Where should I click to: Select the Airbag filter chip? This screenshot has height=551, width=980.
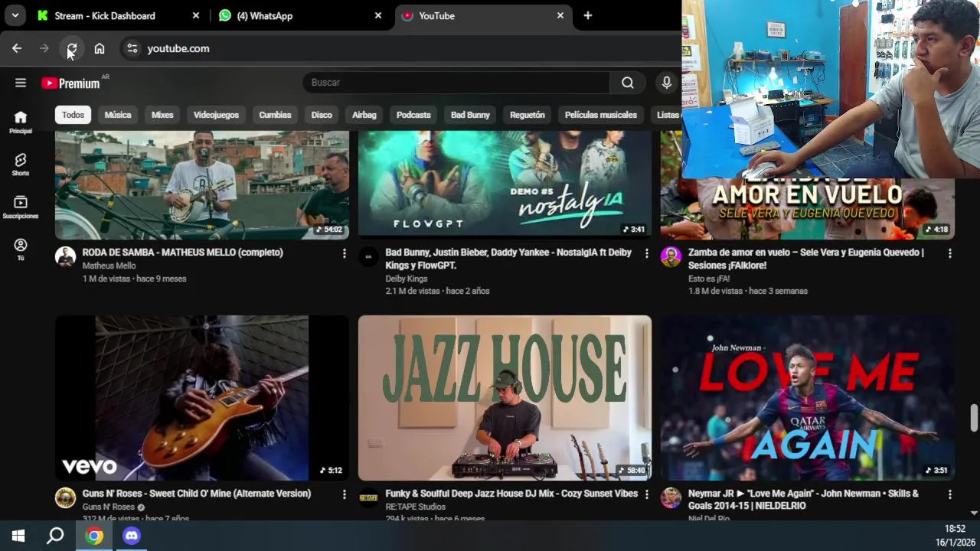coord(364,115)
